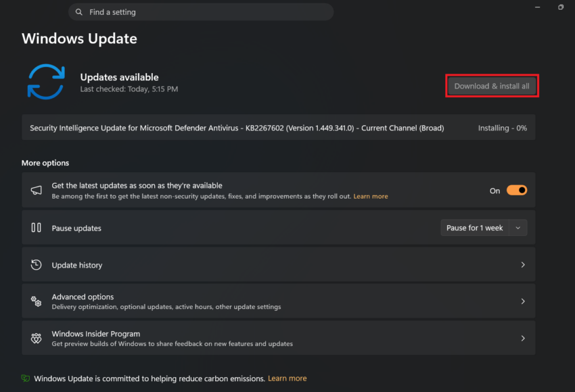Expand Windows Insider Program with its chevron

pyautogui.click(x=523, y=338)
